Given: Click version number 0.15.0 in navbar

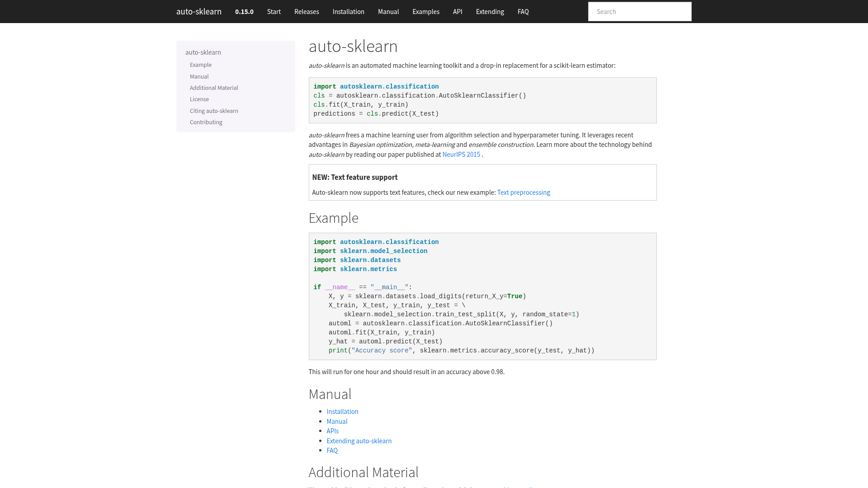Looking at the screenshot, I should (244, 11).
